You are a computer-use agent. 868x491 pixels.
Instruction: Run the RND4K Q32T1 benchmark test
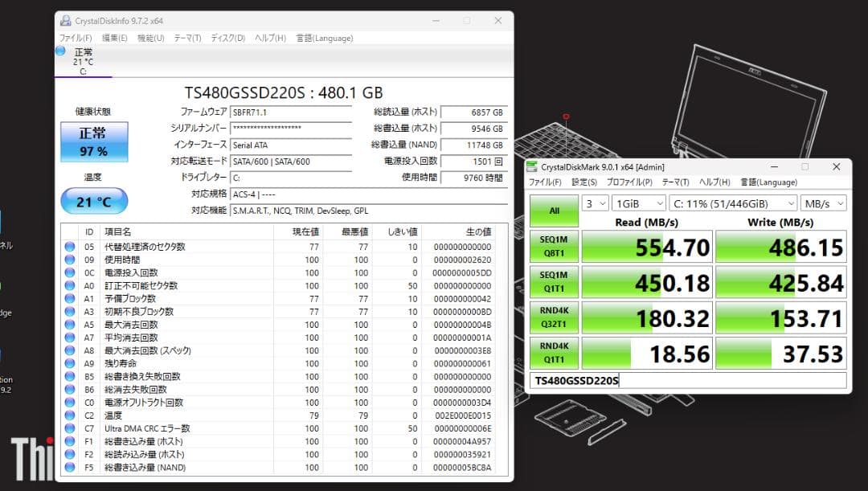point(555,317)
